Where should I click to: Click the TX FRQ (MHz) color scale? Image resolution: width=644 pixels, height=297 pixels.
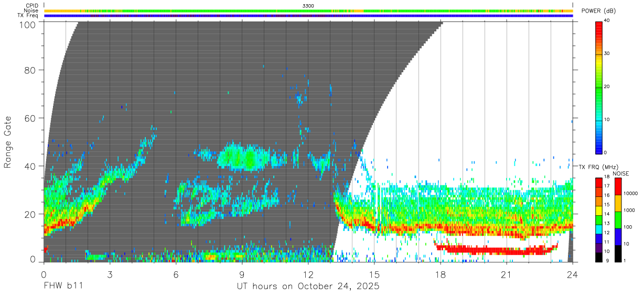click(598, 219)
